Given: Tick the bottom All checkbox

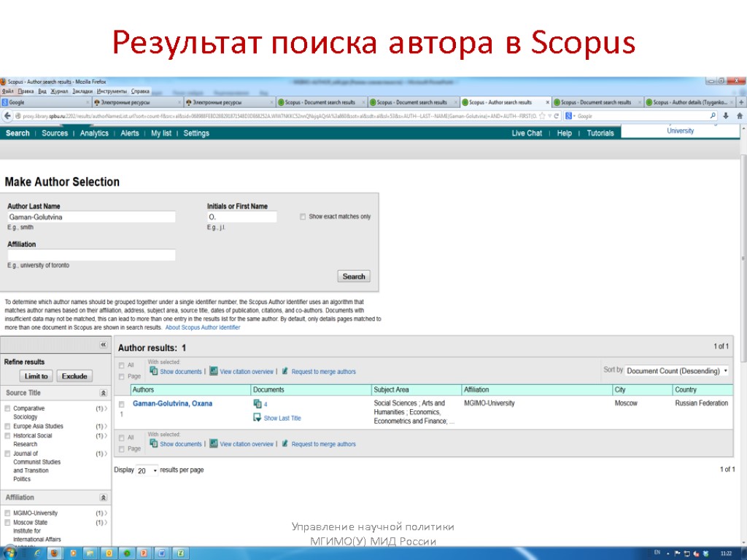Looking at the screenshot, I should [x=122, y=437].
